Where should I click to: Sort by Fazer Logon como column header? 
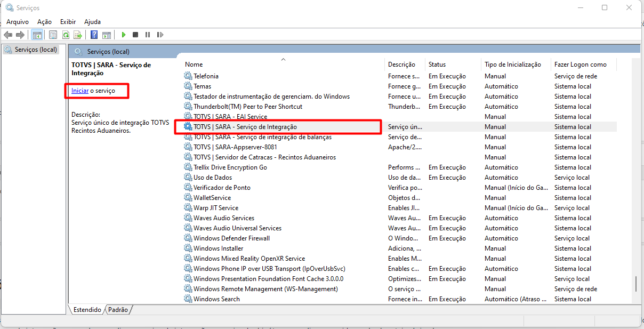click(583, 65)
